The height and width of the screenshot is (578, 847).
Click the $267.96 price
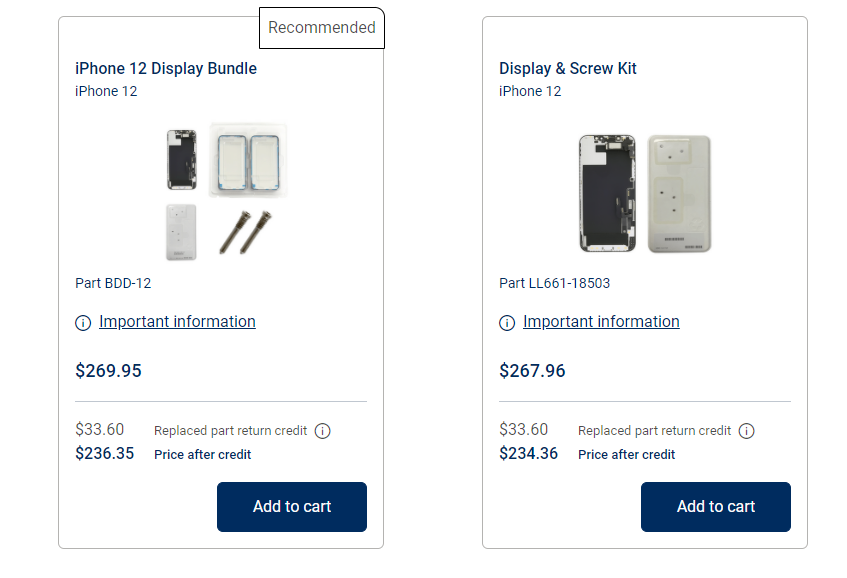tap(532, 371)
